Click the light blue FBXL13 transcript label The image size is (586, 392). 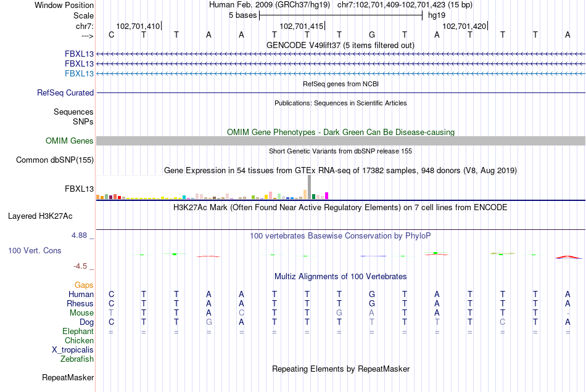point(79,73)
